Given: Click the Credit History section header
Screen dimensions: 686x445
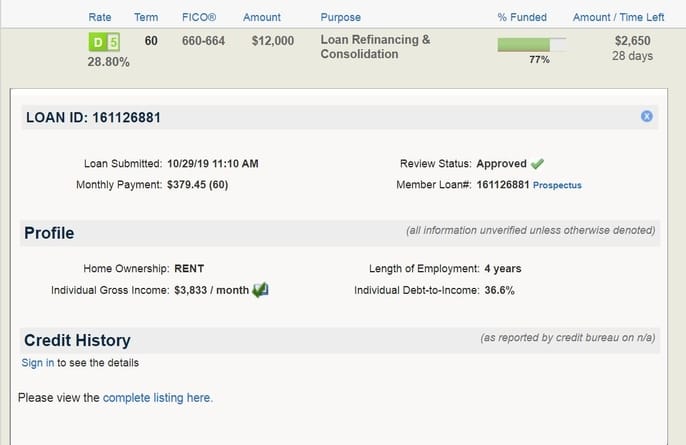Looking at the screenshot, I should pos(77,340).
